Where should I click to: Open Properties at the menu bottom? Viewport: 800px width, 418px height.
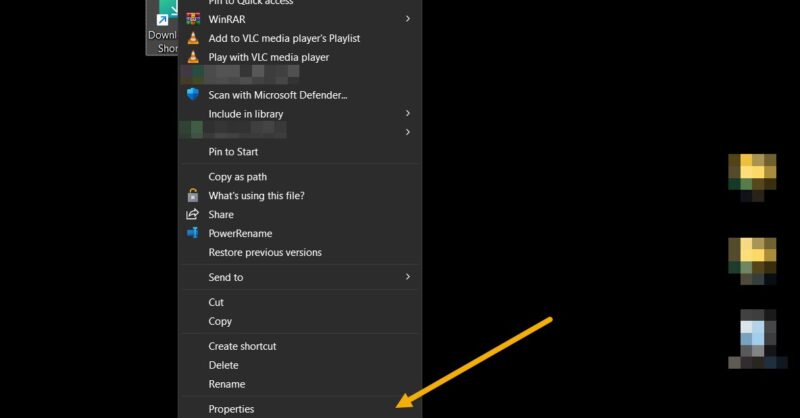pos(300,409)
